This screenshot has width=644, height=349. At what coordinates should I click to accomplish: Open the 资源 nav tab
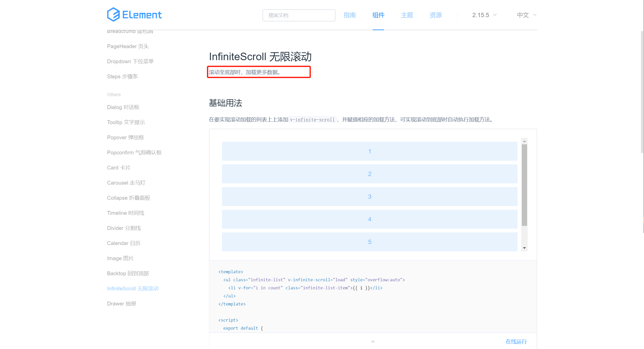(x=436, y=15)
